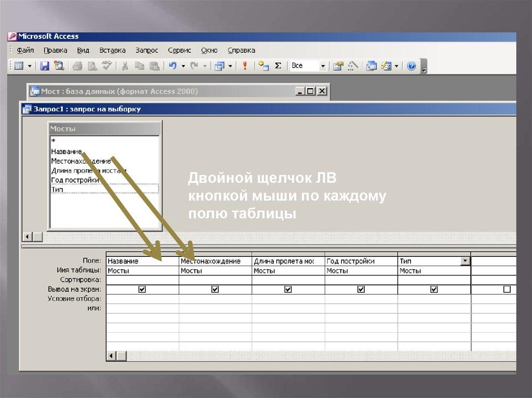Open the Запрос menu

pos(147,50)
